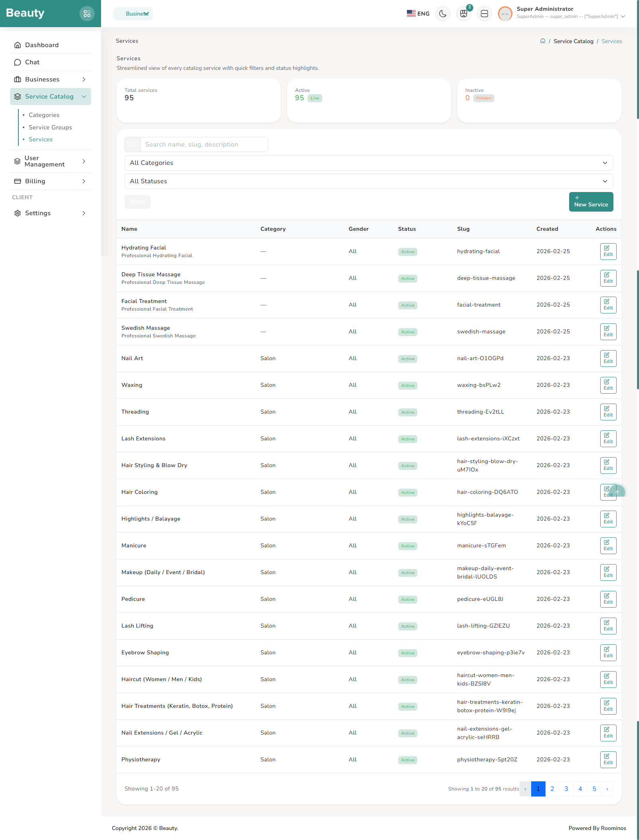The image size is (639, 840).
Task: Open Settings via the gear icon
Action: pyautogui.click(x=18, y=213)
